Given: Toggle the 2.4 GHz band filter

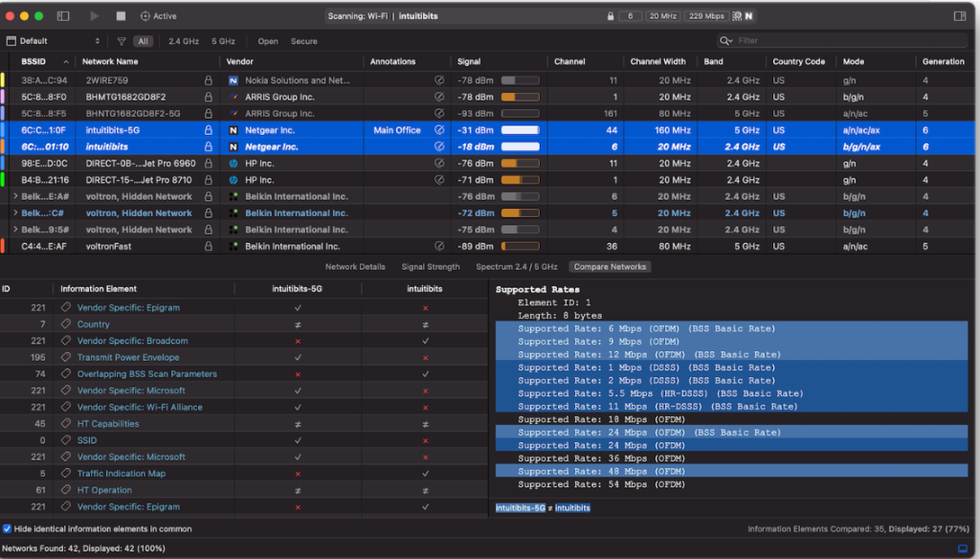Looking at the screenshot, I should [184, 41].
